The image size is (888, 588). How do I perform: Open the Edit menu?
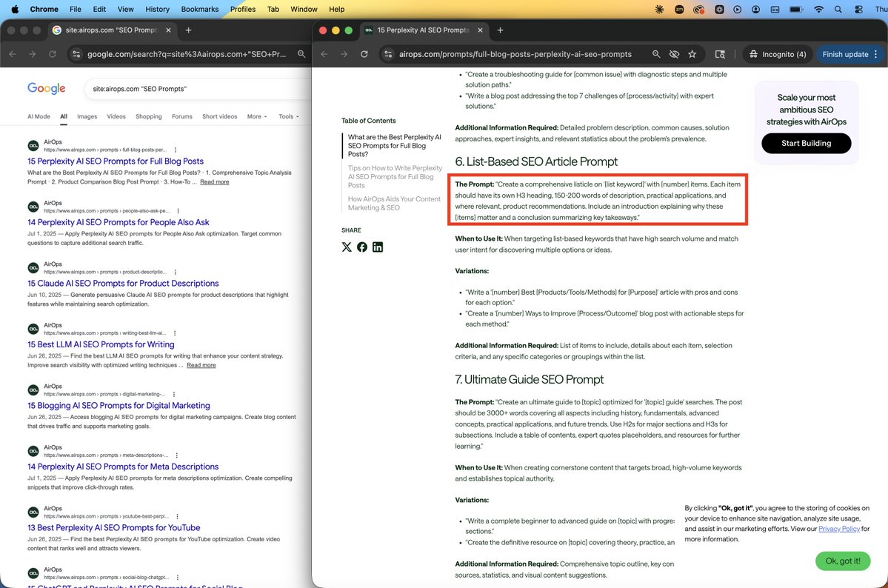(100, 9)
